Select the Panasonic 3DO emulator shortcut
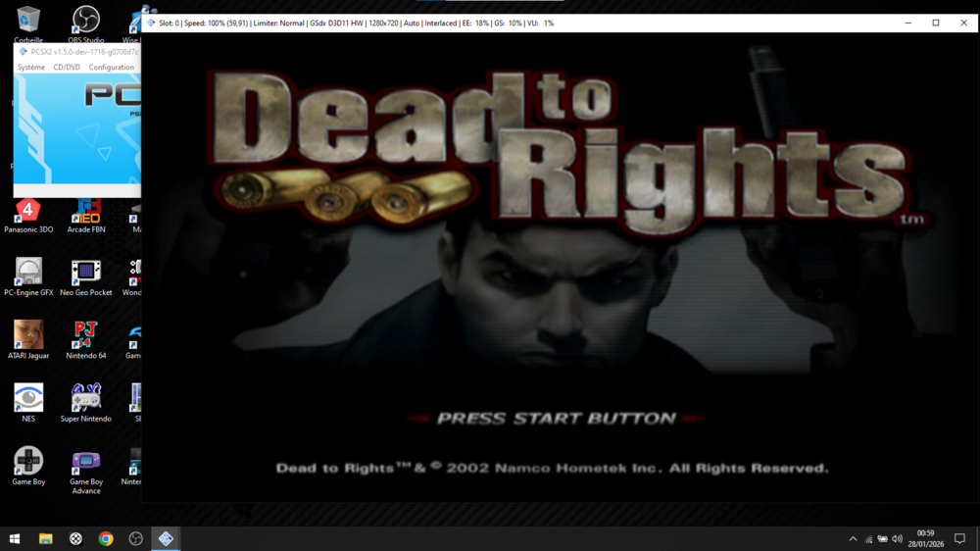The image size is (980, 551). (x=28, y=211)
